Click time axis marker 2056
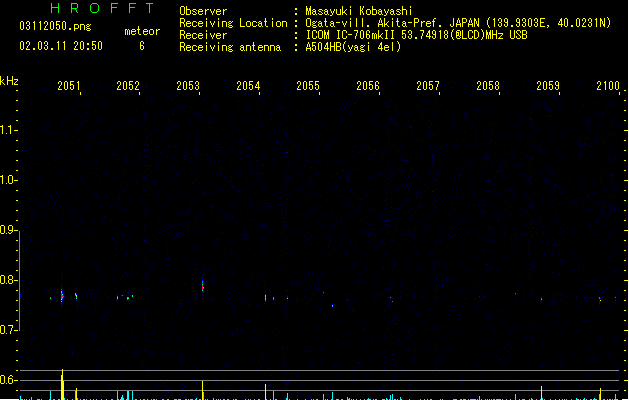The height and width of the screenshot is (400, 629). pyautogui.click(x=368, y=86)
